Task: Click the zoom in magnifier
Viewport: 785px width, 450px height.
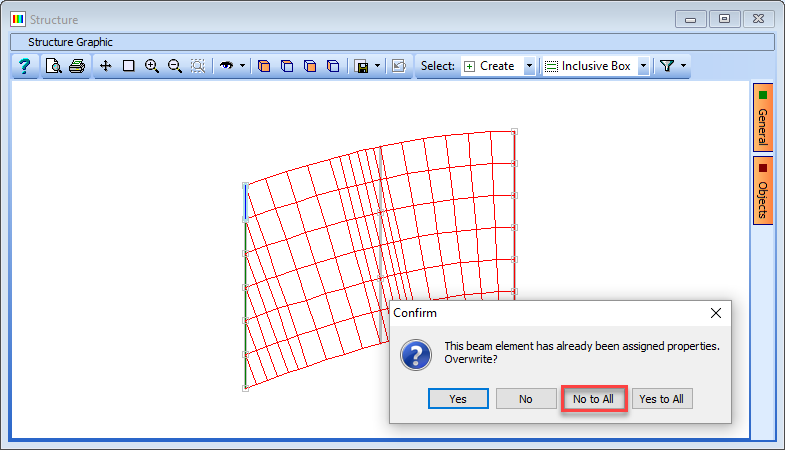Action: (x=152, y=66)
